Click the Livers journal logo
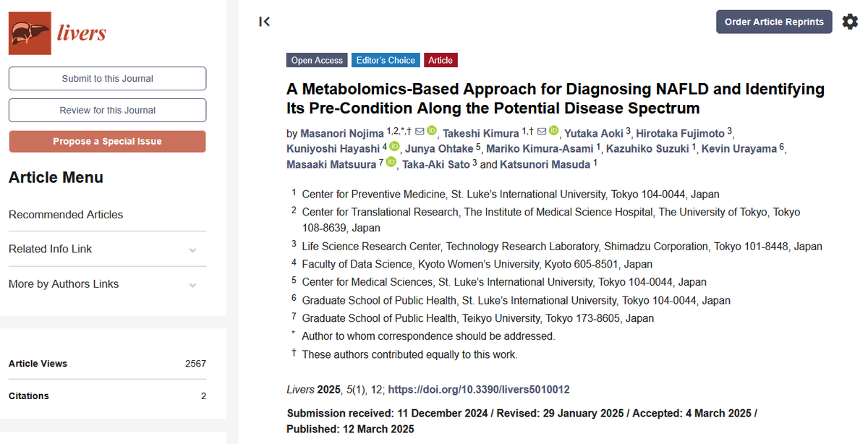Image resolution: width=868 pixels, height=444 pixels. point(58,33)
